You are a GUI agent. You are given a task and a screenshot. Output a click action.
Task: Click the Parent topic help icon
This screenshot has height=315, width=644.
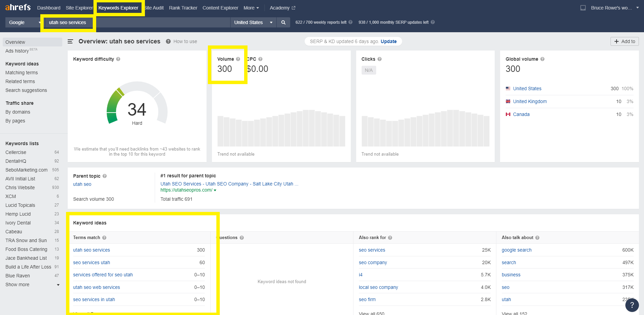[105, 176]
